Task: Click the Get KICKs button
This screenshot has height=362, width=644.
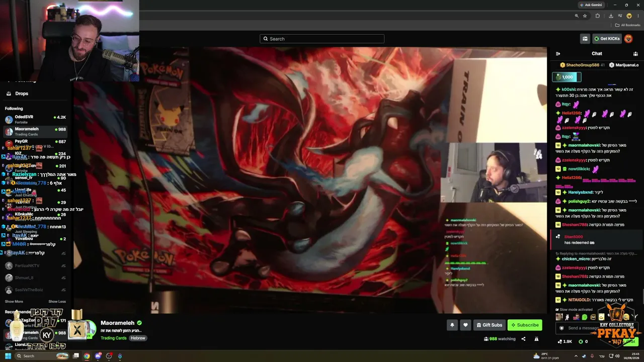Action: [607, 39]
